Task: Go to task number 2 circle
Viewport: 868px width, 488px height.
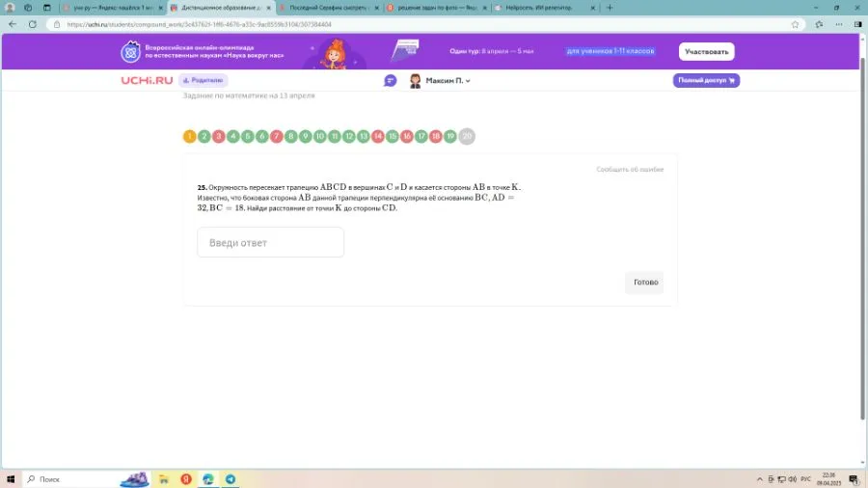Action: pyautogui.click(x=204, y=136)
